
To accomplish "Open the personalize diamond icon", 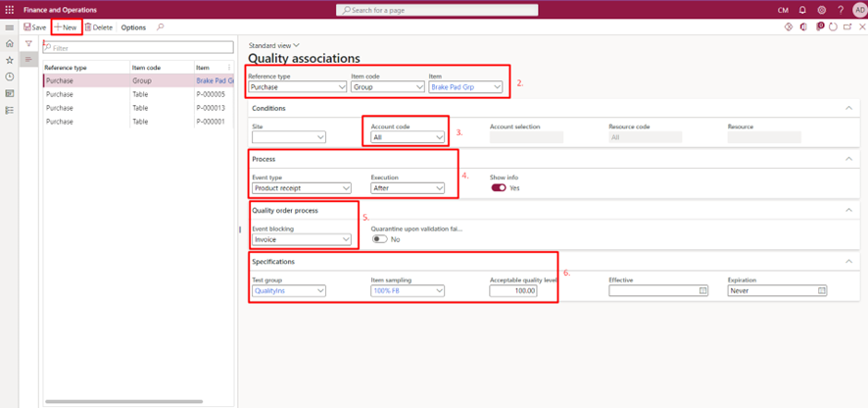I will coord(789,27).
